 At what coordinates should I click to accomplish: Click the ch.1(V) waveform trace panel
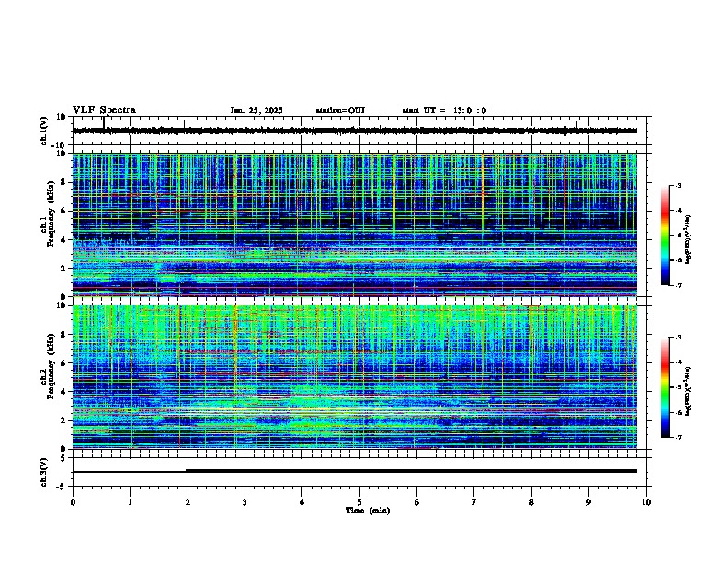(359, 131)
